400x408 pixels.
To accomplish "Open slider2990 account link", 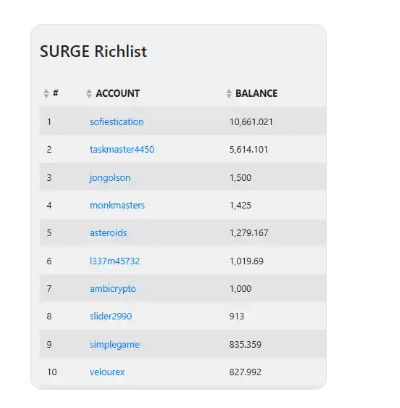I will click(x=111, y=316).
